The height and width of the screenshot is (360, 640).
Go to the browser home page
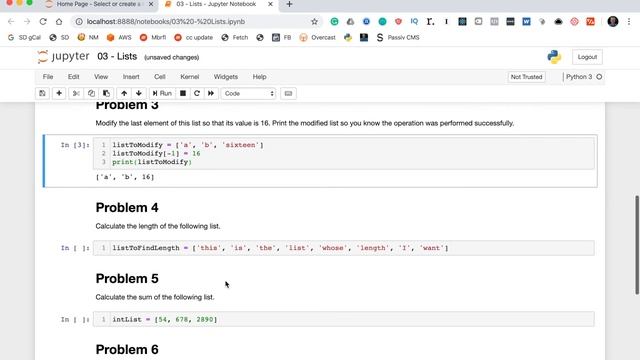[59, 22]
